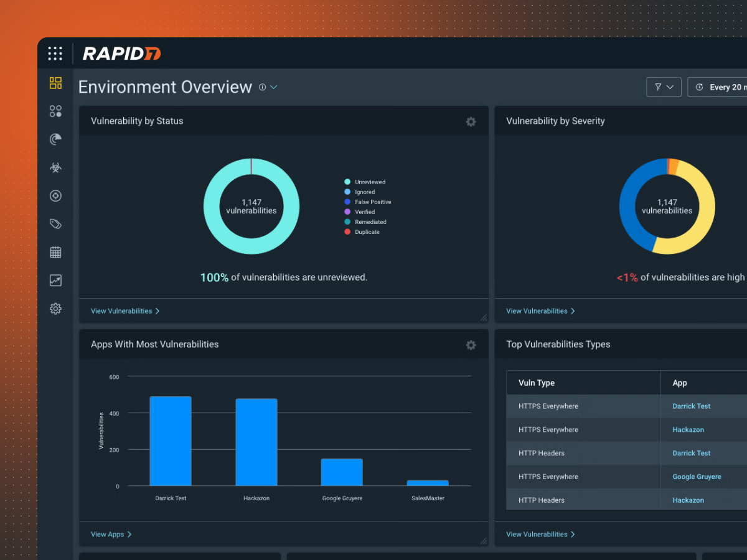Click the biohazard Vulnerabilities icon in sidebar
This screenshot has height=560, width=747.
point(55,167)
